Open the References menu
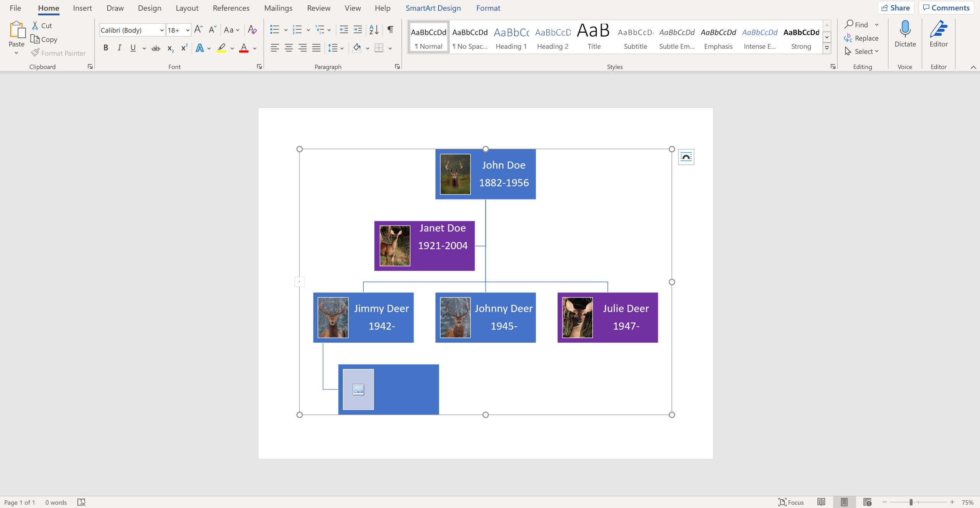The width and height of the screenshot is (980, 508). pos(231,8)
